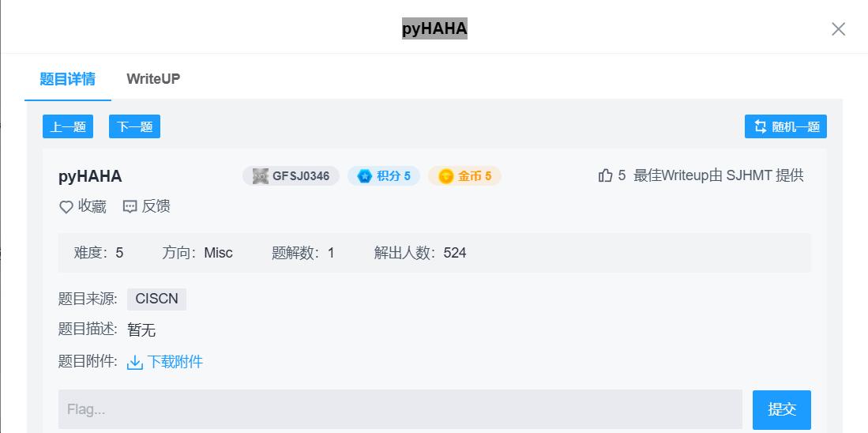The width and height of the screenshot is (868, 433).
Task: Click the CISCN source tag
Action: click(x=156, y=299)
